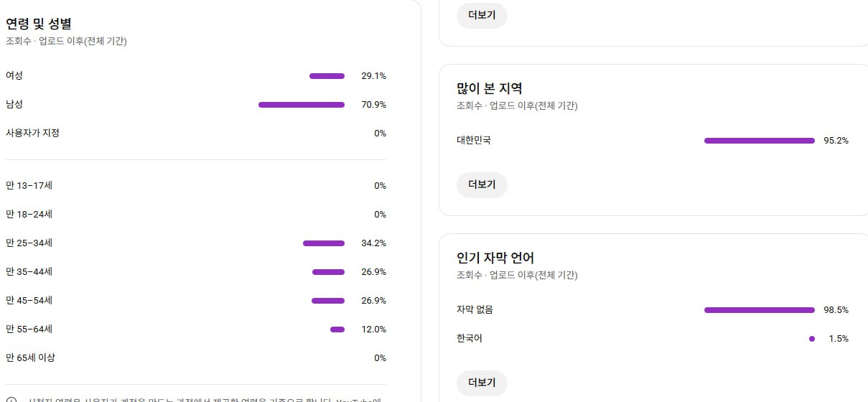The width and height of the screenshot is (868, 402).
Task: Click the 남성 purple percentage bar
Action: click(x=301, y=105)
